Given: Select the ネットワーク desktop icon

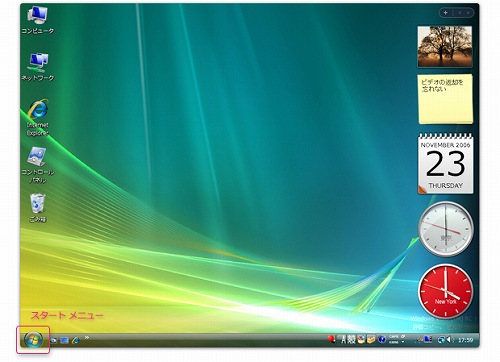Looking at the screenshot, I should pos(38,67).
